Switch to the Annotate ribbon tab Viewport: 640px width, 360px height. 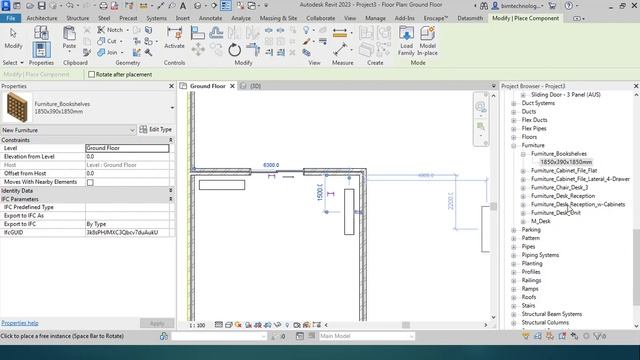pos(210,18)
